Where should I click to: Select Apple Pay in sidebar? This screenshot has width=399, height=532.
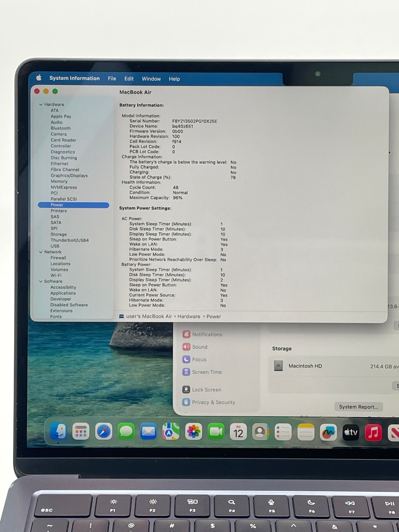pos(61,117)
